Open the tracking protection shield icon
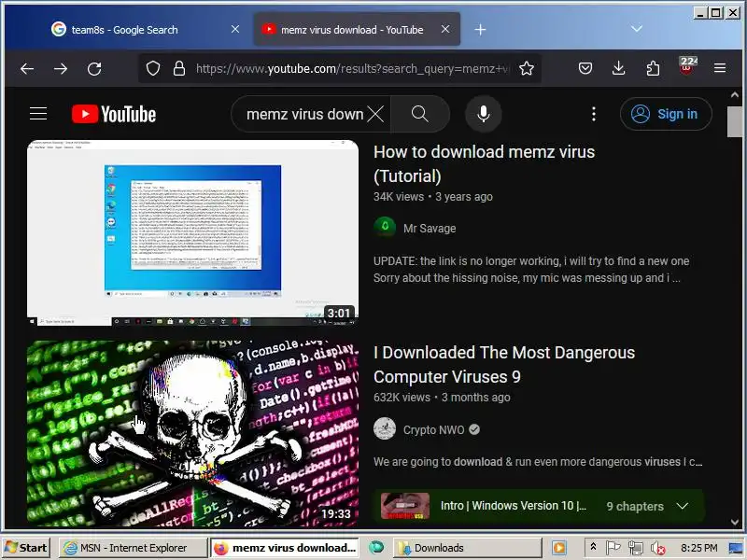 (x=153, y=68)
